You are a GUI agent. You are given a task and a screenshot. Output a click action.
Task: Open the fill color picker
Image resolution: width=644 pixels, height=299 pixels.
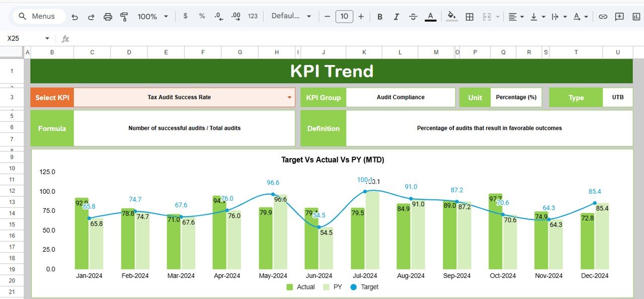[x=451, y=16]
